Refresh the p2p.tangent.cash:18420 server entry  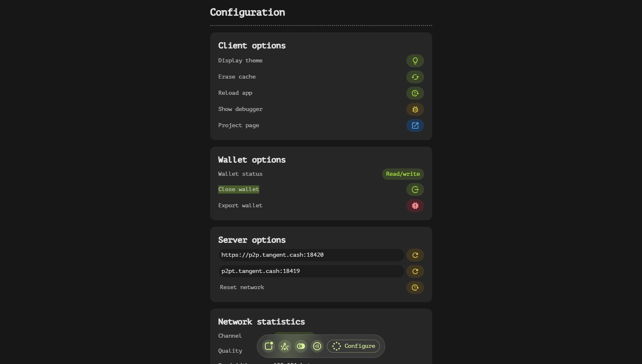(415, 255)
